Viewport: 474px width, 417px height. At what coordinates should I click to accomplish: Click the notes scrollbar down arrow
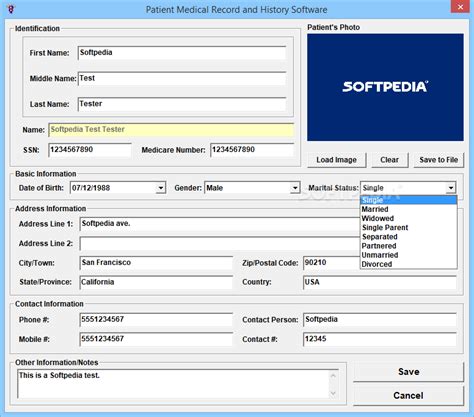(333, 393)
